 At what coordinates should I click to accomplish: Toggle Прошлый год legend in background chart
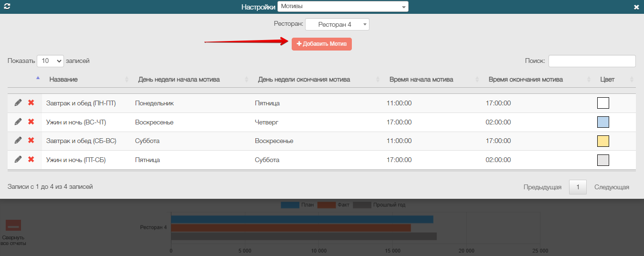pyautogui.click(x=379, y=205)
